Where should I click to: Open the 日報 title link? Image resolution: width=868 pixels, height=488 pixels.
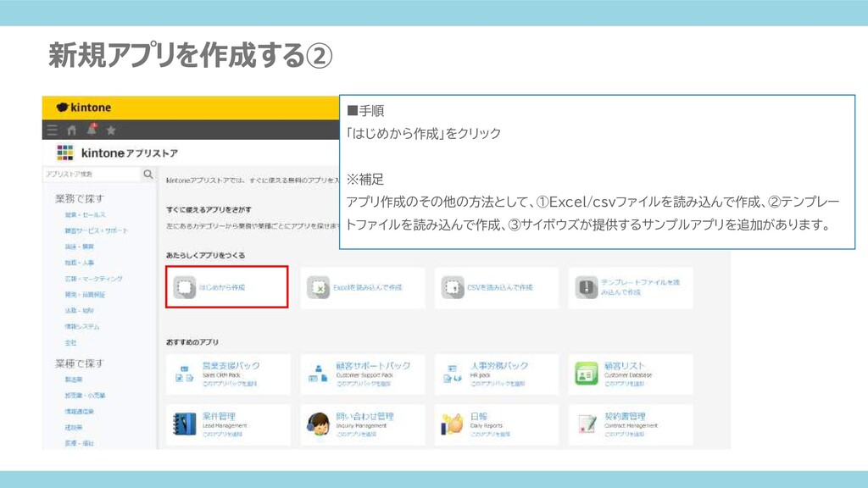(x=479, y=416)
